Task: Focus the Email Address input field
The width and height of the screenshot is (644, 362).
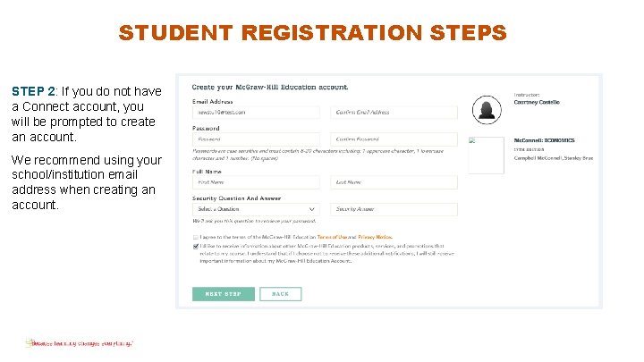Action: (256, 113)
